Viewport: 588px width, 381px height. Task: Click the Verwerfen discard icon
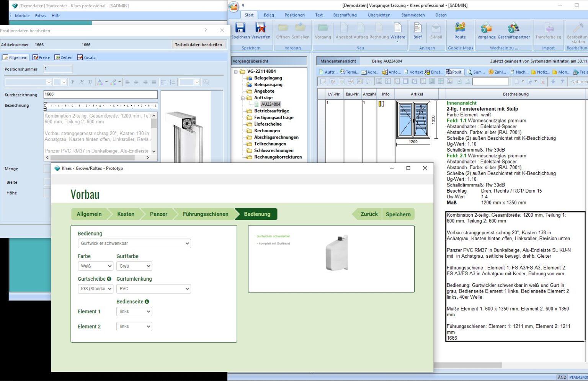pos(261,31)
